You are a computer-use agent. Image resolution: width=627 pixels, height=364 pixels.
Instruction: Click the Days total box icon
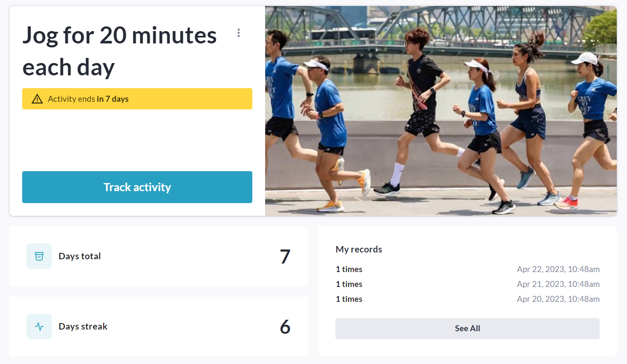(x=39, y=256)
